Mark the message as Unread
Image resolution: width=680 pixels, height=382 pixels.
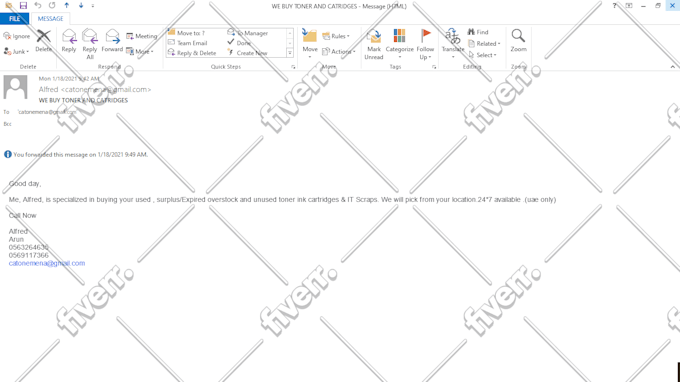pos(373,44)
